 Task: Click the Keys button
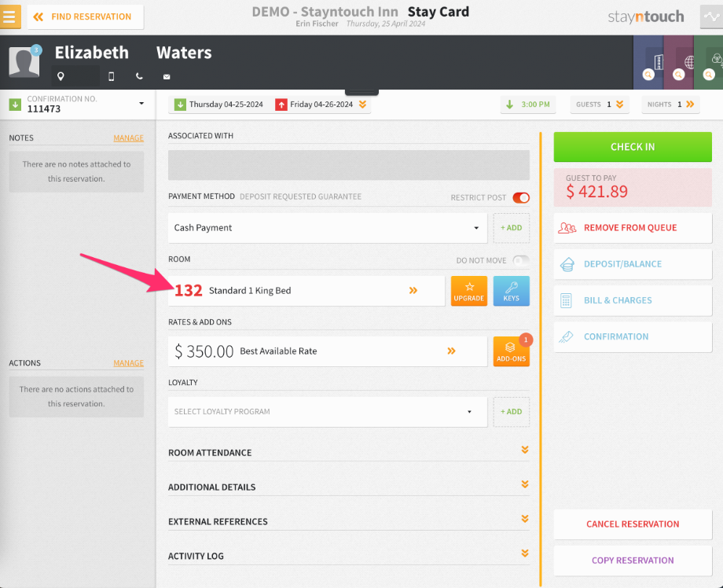point(512,291)
